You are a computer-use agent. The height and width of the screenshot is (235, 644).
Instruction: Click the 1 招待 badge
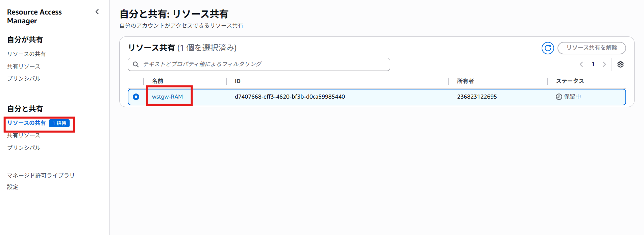pyautogui.click(x=59, y=123)
